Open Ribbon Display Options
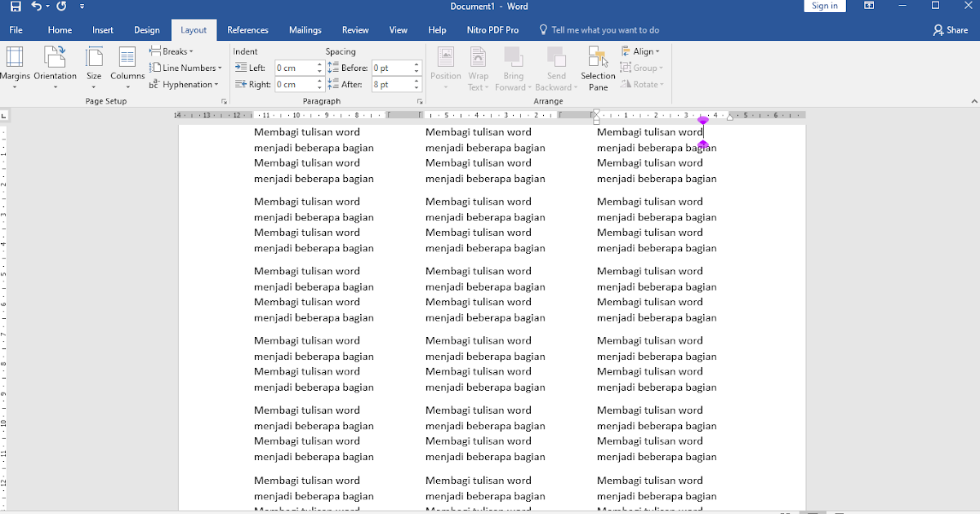This screenshot has width=980, height=514. click(x=869, y=6)
